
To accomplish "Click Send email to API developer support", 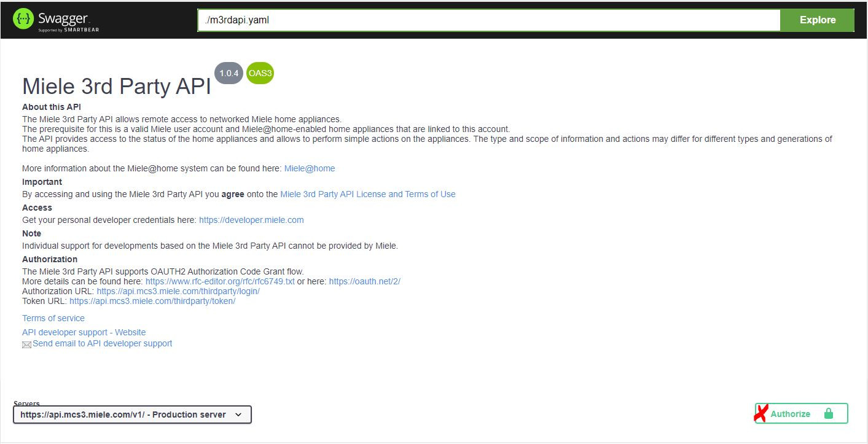I will click(103, 343).
